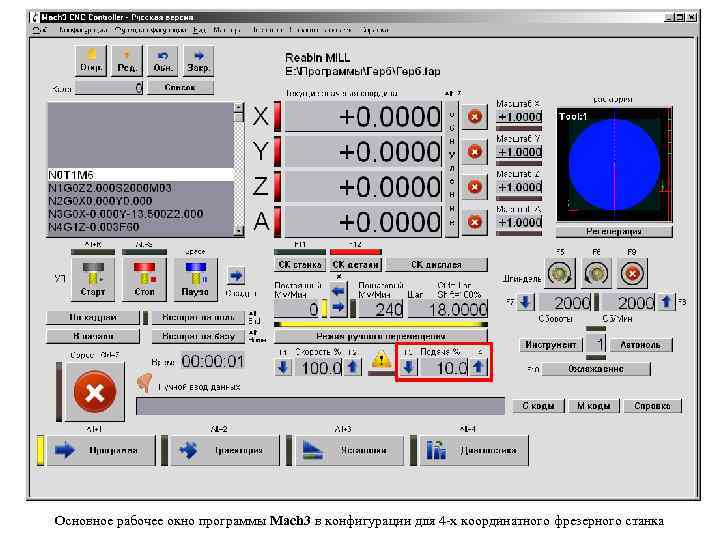Click the Регенерация button under toolpath
The height and width of the screenshot is (540, 720).
pyautogui.click(x=614, y=231)
